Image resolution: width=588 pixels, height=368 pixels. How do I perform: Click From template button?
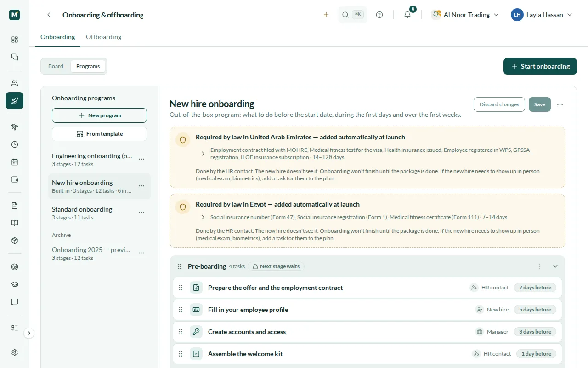[99, 134]
